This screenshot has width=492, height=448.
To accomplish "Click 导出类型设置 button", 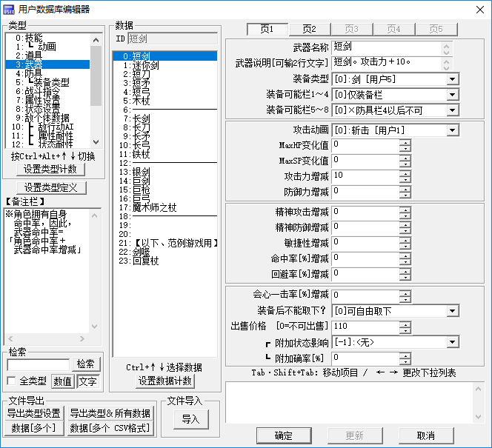I will point(34,413).
